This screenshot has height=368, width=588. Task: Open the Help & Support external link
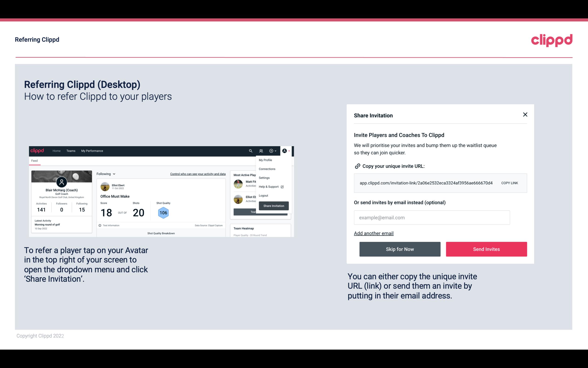(x=271, y=186)
